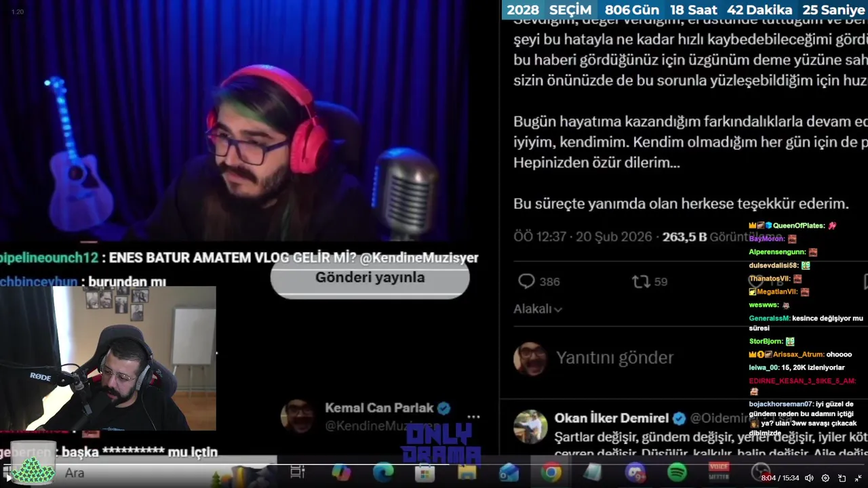Click the 2028 SEÇİM countdown label
Screen dimensions: 868x488
[549, 9]
